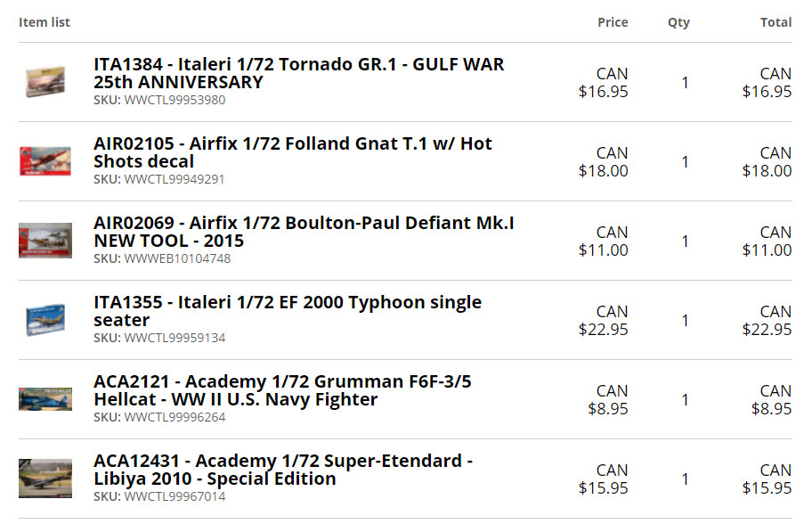Click the CAN $22.95 price for Typhoon

[x=604, y=320]
